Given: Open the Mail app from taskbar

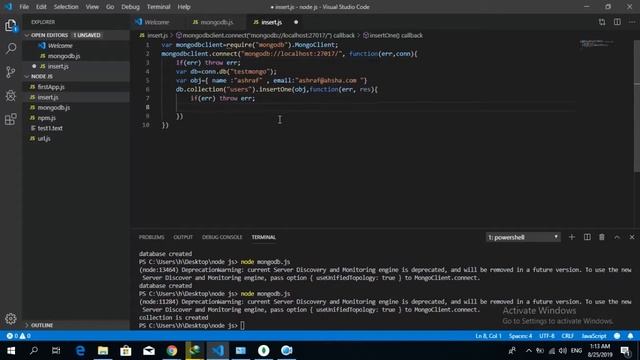Looking at the screenshot, I should click(x=149, y=351).
